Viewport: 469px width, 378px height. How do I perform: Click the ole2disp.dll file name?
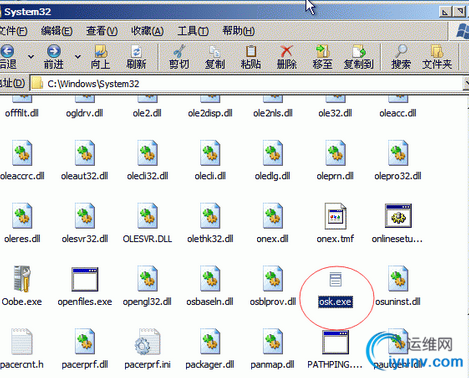210,113
